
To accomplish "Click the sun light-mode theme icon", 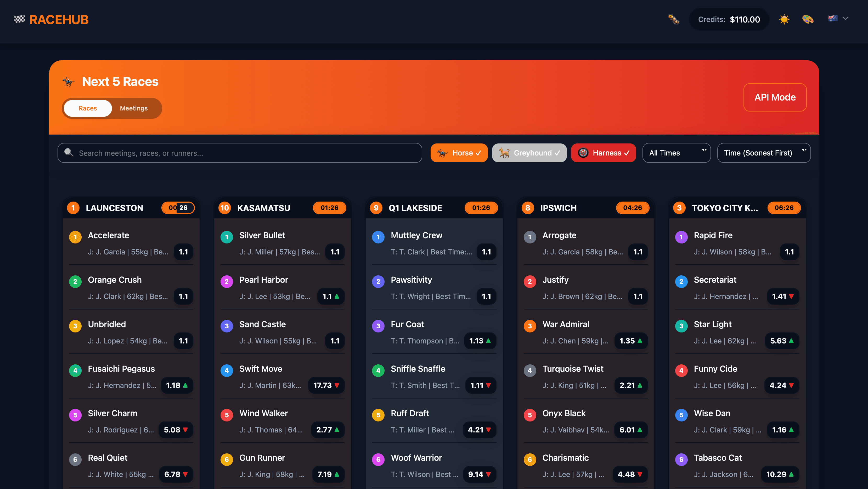I will pos(784,19).
